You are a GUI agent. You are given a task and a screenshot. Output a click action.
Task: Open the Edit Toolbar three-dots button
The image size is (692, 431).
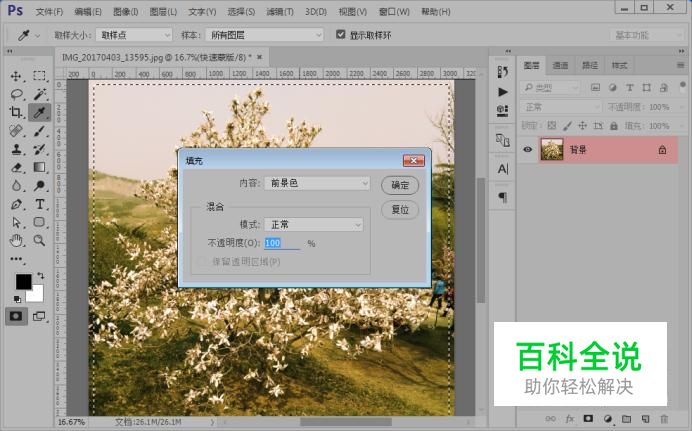pyautogui.click(x=16, y=259)
